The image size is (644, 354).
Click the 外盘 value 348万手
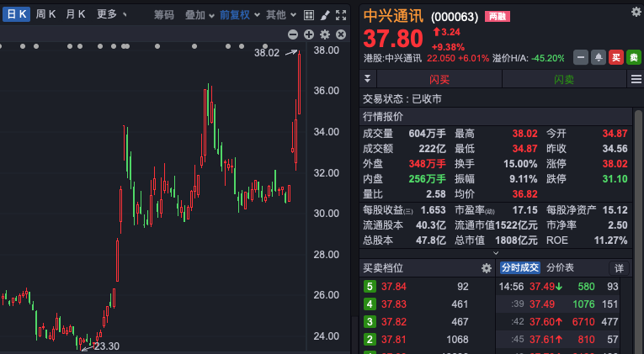[x=427, y=164]
